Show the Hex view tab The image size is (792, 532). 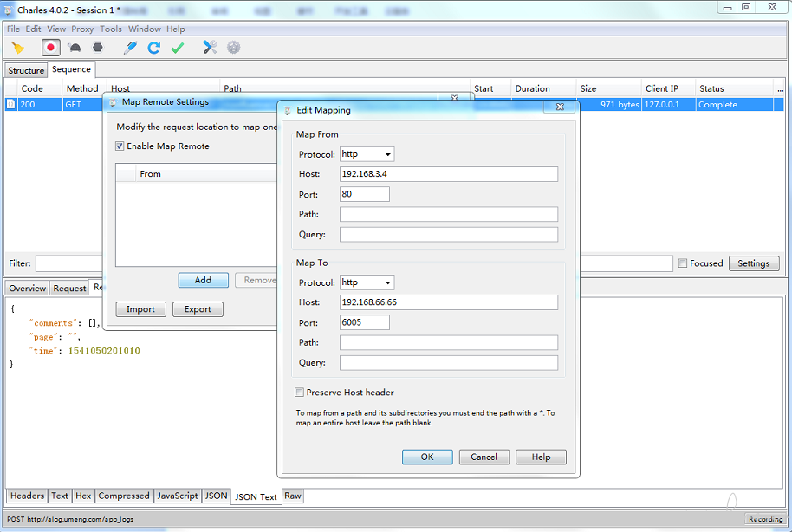[x=83, y=496]
